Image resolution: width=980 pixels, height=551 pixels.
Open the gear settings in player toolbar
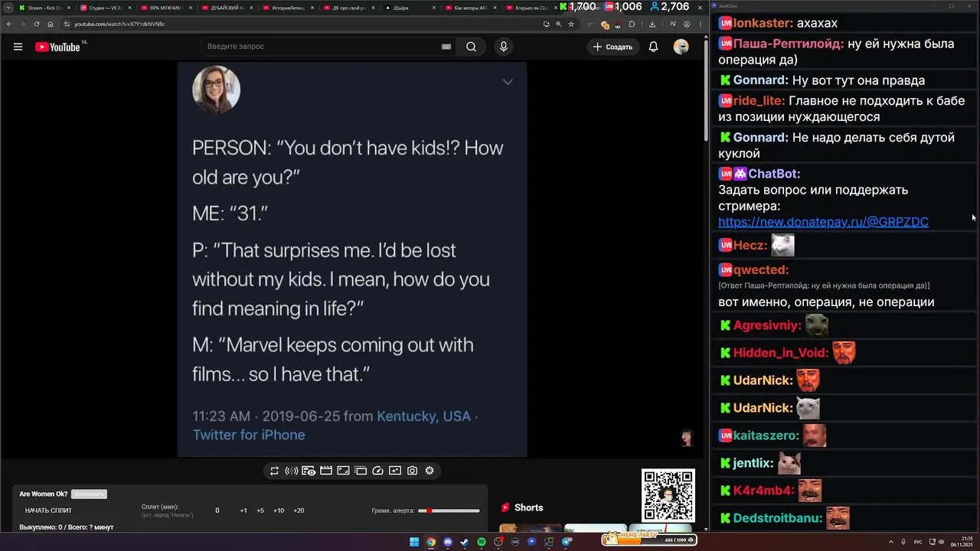(x=430, y=471)
